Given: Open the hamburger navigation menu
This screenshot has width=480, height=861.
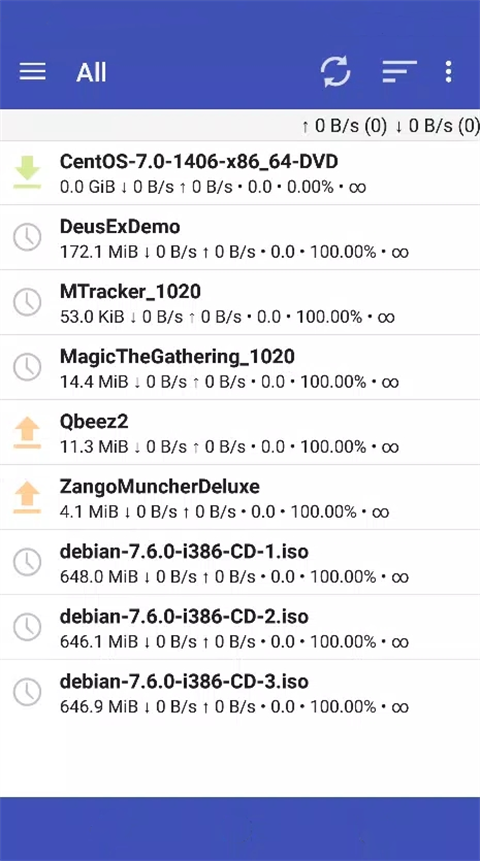Looking at the screenshot, I should tap(32, 72).
